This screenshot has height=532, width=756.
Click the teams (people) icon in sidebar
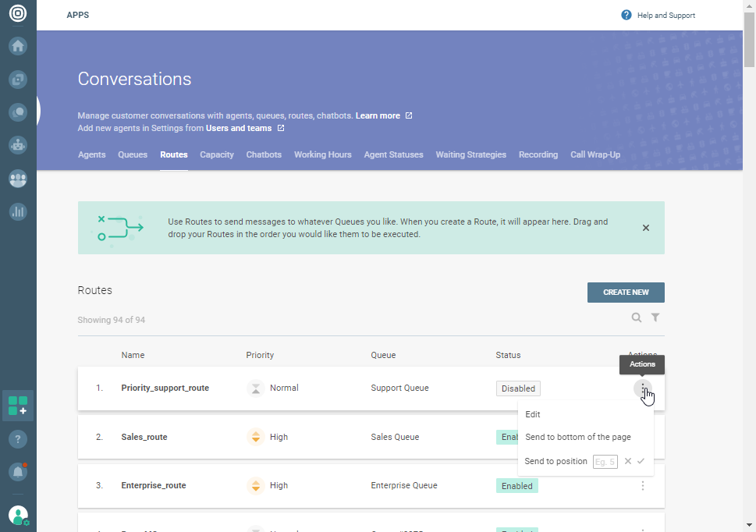[17, 179]
